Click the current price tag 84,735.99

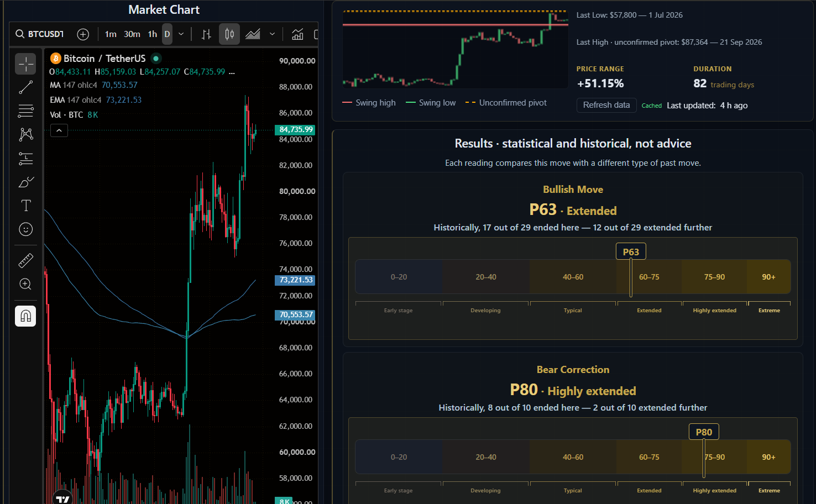tap(296, 130)
